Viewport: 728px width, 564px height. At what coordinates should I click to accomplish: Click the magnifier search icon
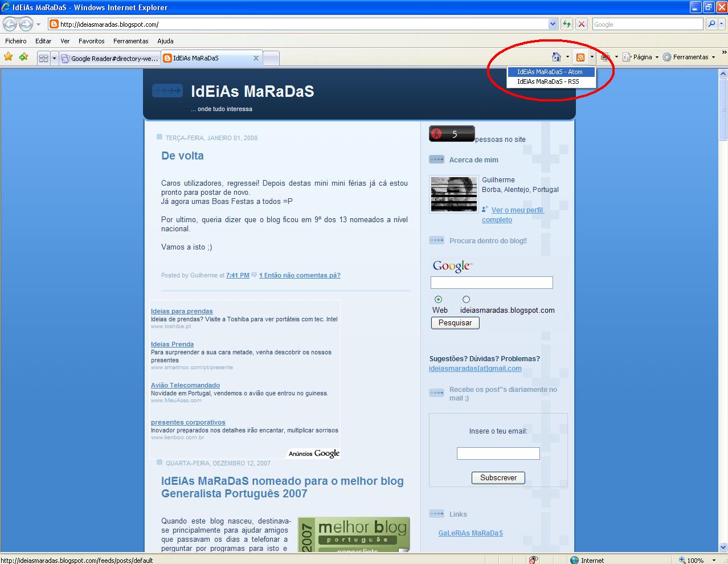point(711,24)
